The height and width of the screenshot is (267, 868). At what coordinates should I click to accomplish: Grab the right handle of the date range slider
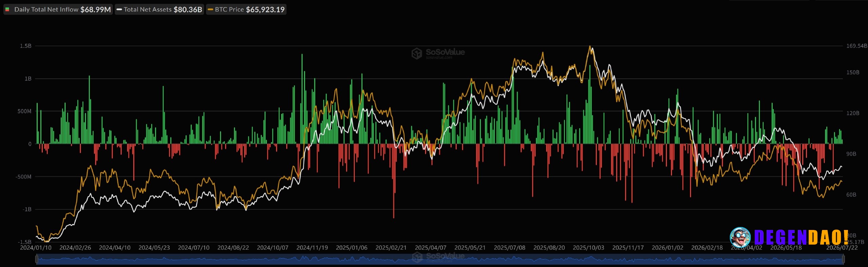tap(843, 259)
